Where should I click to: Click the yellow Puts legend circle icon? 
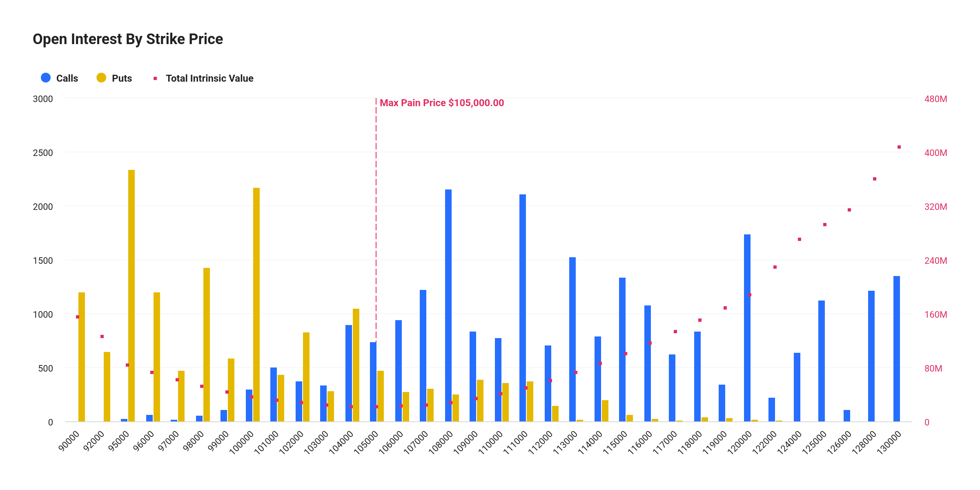(101, 78)
